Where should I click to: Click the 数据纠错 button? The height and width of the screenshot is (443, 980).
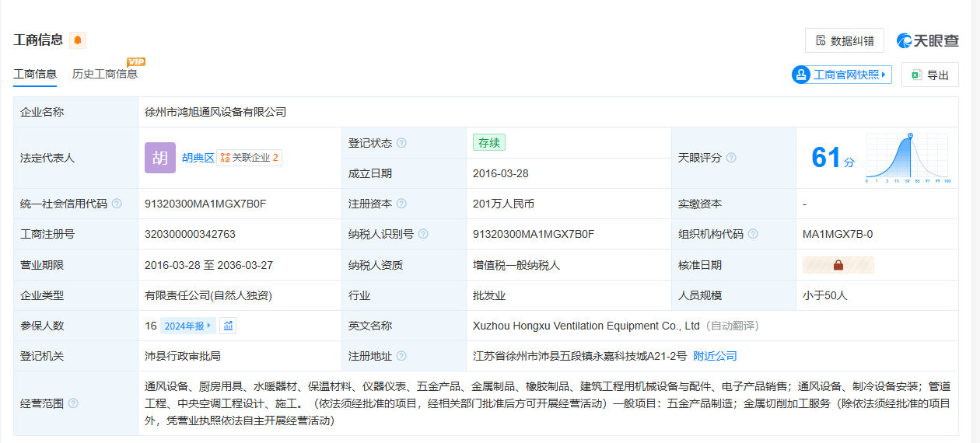(x=845, y=40)
